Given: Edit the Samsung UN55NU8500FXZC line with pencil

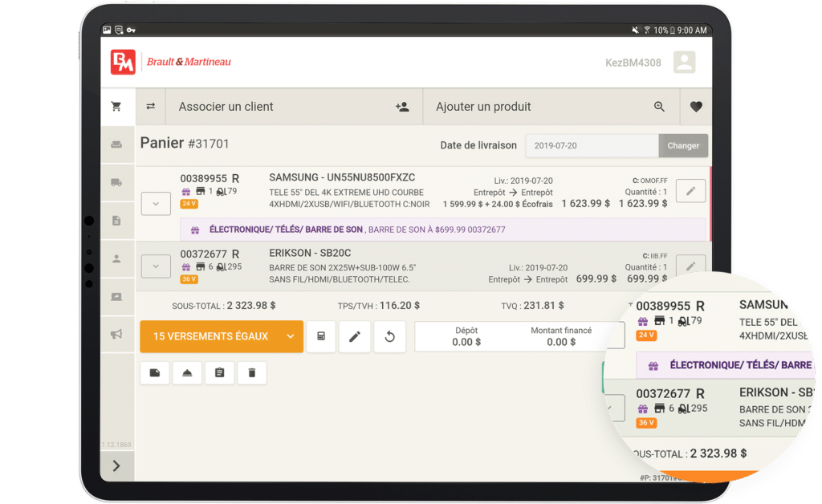Looking at the screenshot, I should tap(690, 191).
